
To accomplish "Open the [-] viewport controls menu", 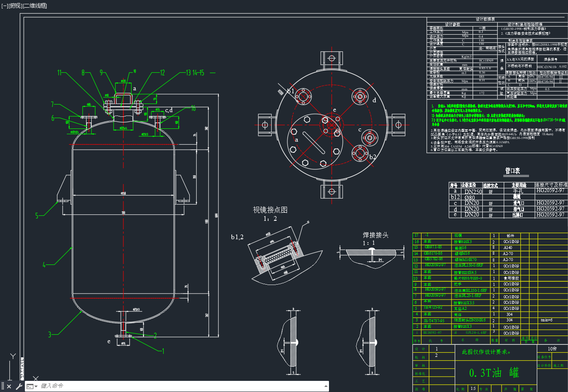I will (x=5, y=6).
